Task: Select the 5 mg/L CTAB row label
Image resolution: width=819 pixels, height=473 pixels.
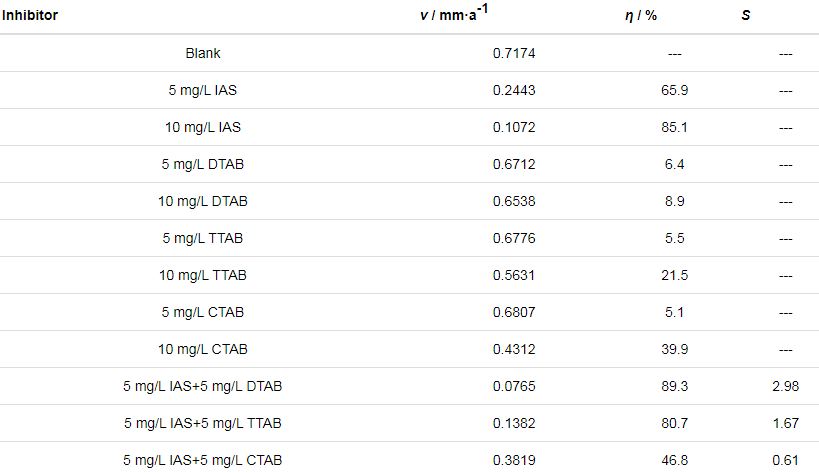Action: coord(203,312)
